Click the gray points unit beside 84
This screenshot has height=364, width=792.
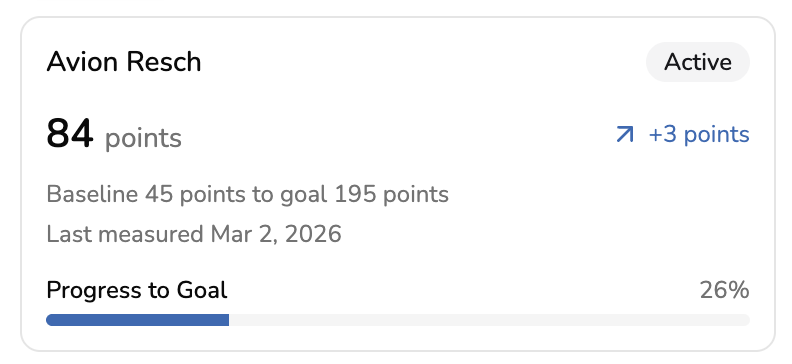[x=143, y=138]
